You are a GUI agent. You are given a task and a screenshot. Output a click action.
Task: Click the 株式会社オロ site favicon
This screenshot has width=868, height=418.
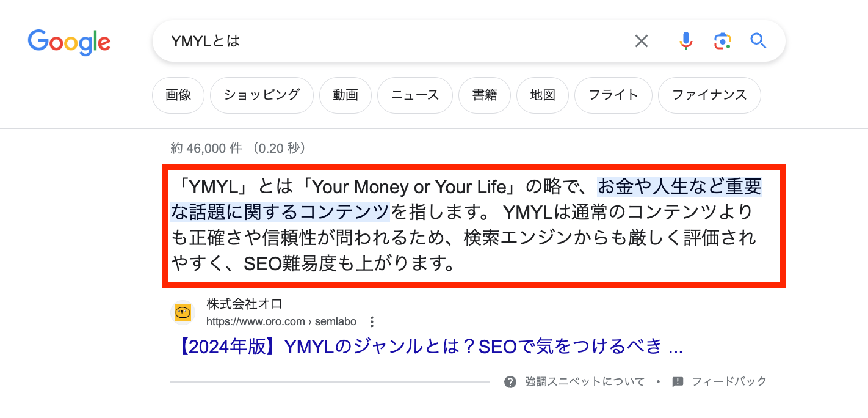tap(183, 312)
